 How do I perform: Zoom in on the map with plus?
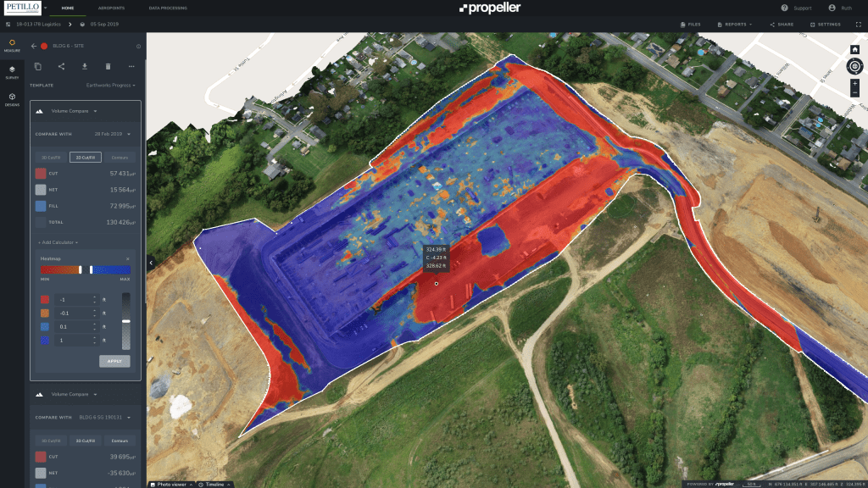(x=854, y=83)
